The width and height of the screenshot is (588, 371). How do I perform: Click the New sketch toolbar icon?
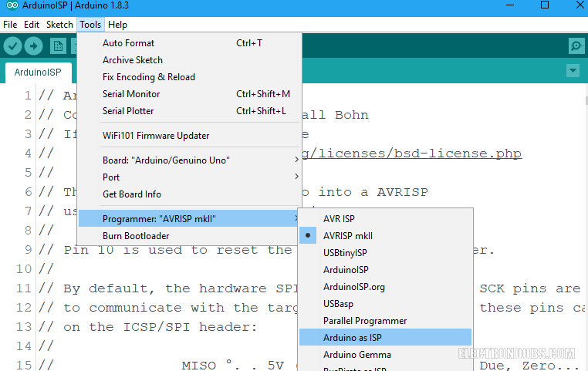click(x=58, y=46)
